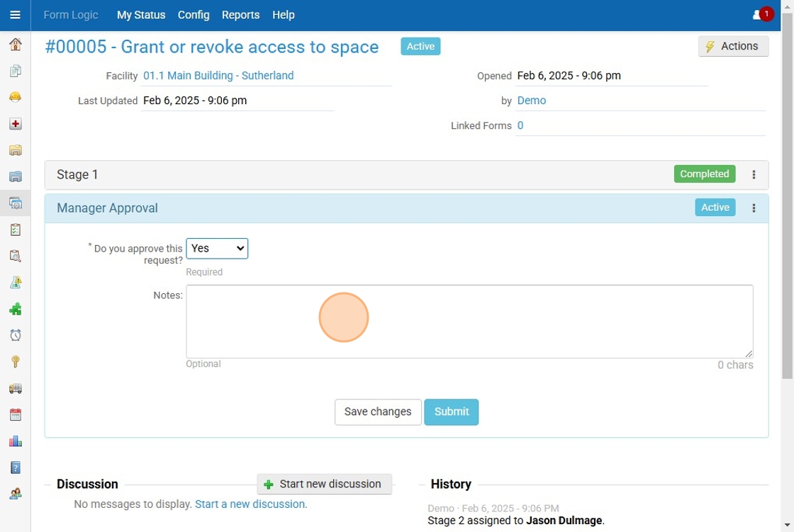This screenshot has height=532, width=794.
Task: Open the flask hazard warning sidebar icon
Action: [15, 283]
